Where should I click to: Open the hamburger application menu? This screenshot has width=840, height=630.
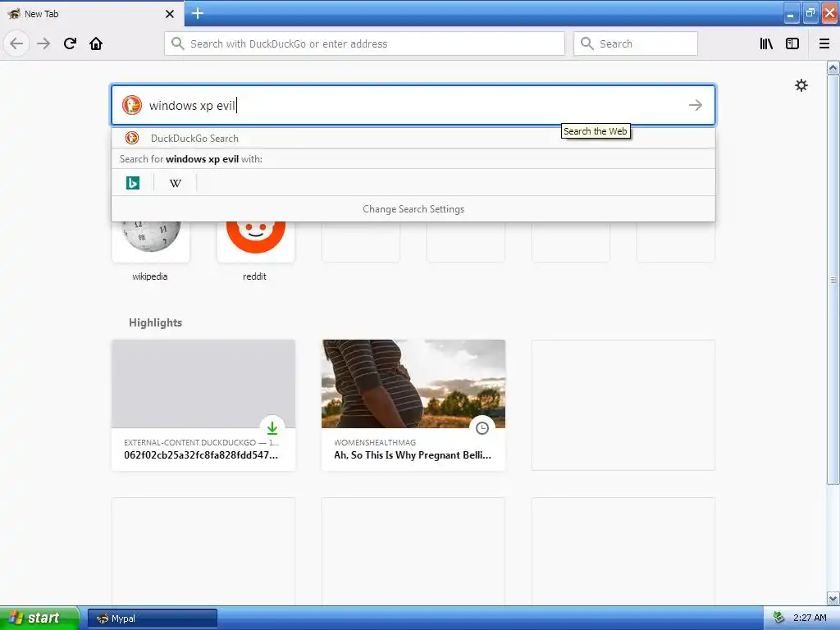824,43
